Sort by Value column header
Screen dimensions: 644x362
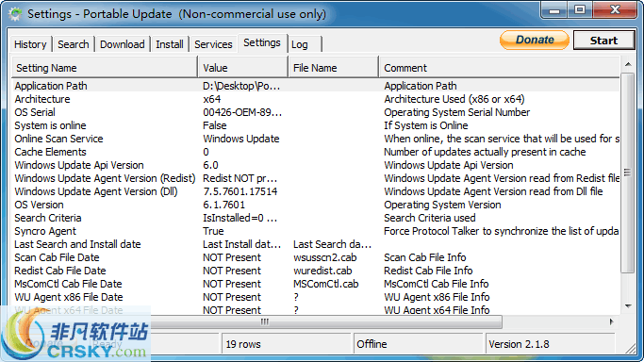[243, 68]
